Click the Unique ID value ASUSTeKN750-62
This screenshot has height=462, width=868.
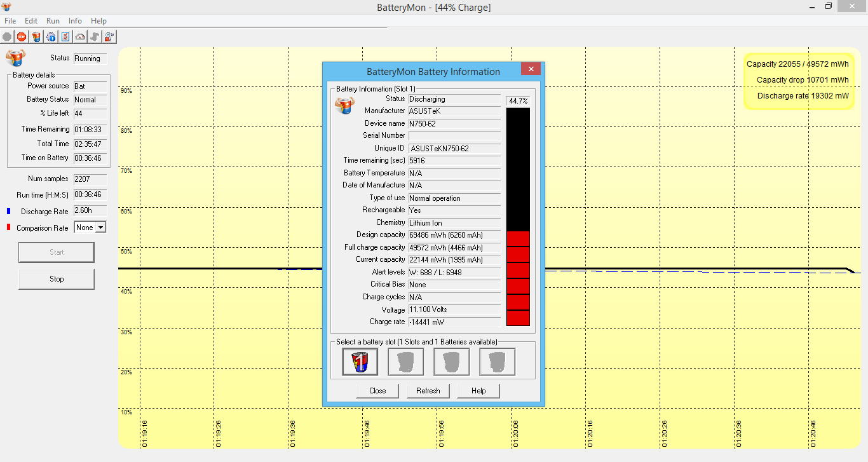click(454, 149)
